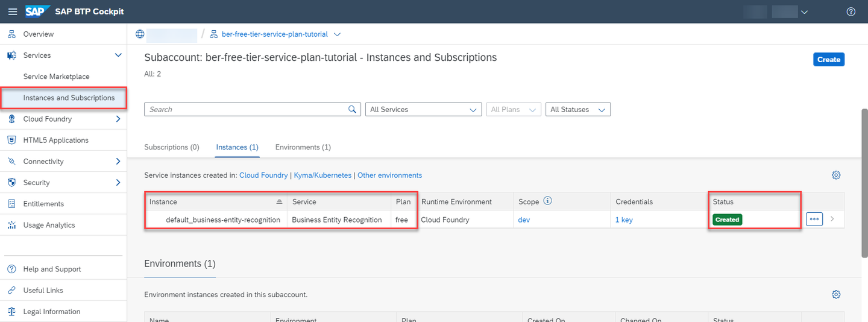
Task: Open the dev scope link
Action: pyautogui.click(x=524, y=220)
